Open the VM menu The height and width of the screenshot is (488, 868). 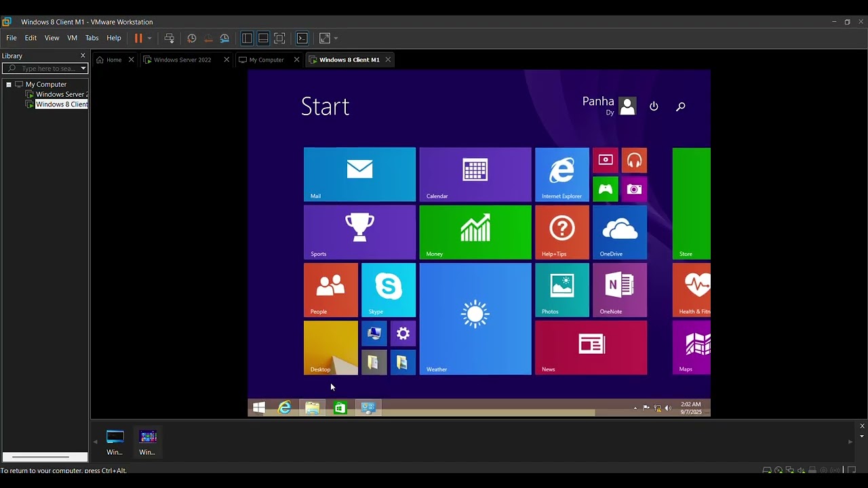tap(72, 38)
